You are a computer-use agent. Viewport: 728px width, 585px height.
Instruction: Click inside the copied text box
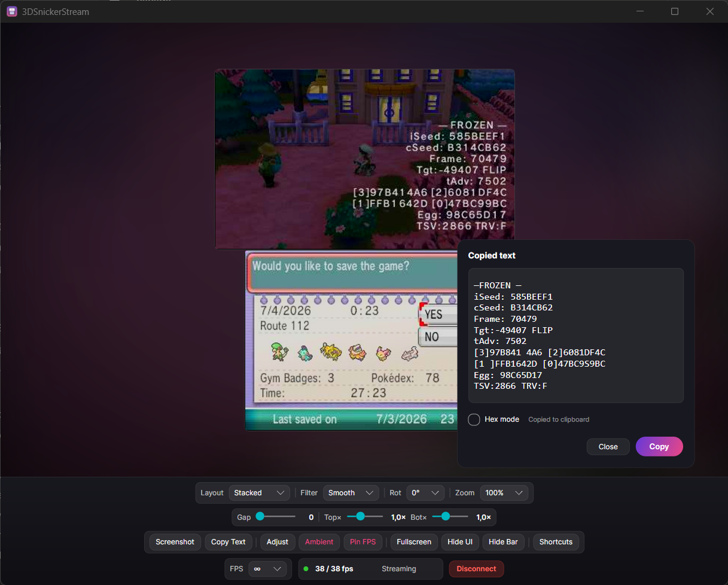(x=576, y=336)
